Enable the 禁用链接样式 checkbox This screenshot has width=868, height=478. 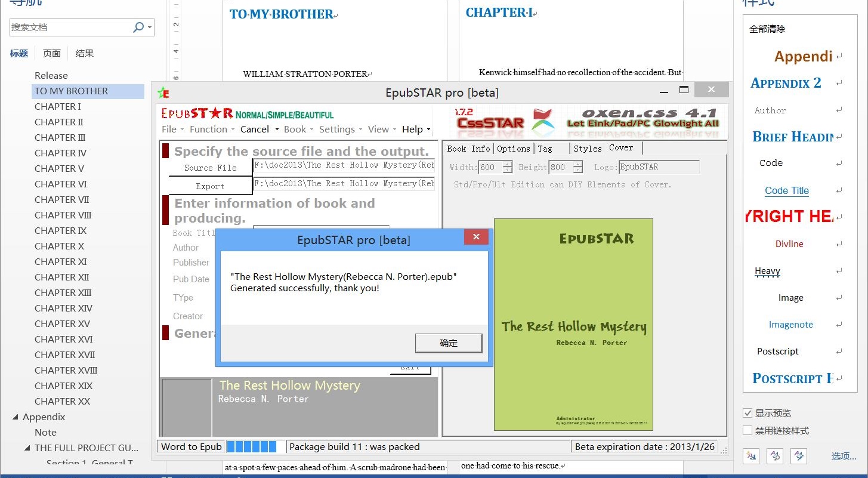(747, 430)
